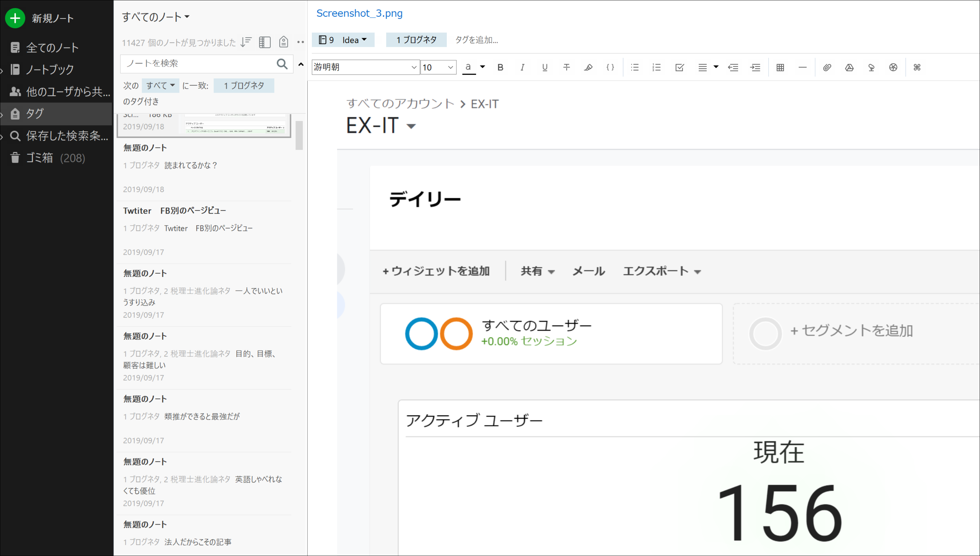Insert bulleted list

click(635, 68)
